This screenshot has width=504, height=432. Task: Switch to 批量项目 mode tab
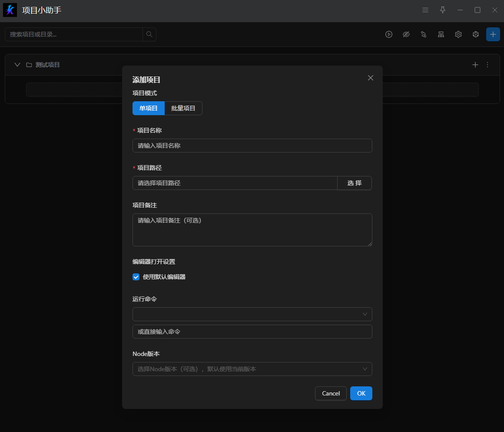(183, 108)
